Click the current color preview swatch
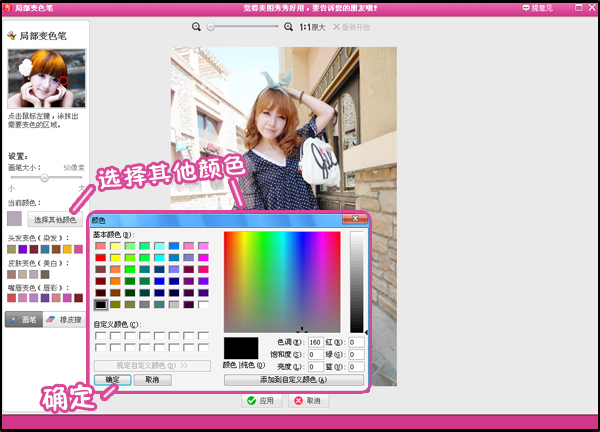Screen dimensions: 600x432 pyautogui.click(x=14, y=218)
